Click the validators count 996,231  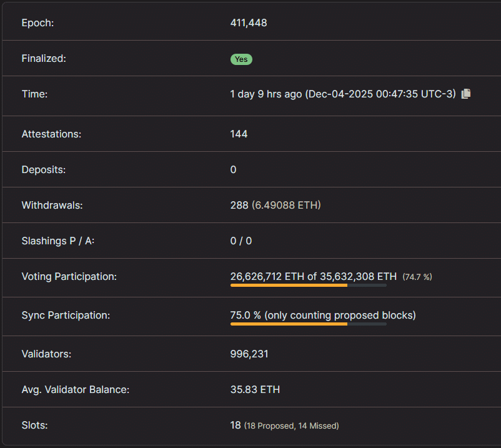(249, 354)
